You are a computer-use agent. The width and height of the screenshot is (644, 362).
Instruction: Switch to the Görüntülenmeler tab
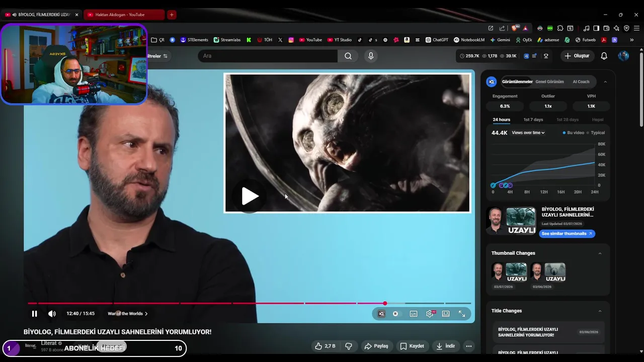click(517, 81)
